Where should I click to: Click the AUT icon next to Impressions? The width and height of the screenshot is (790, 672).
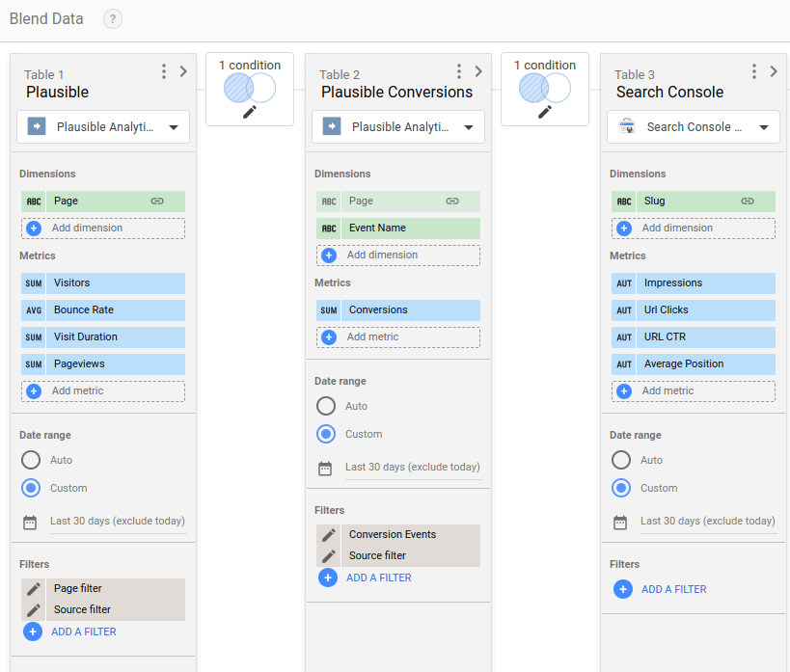point(625,282)
